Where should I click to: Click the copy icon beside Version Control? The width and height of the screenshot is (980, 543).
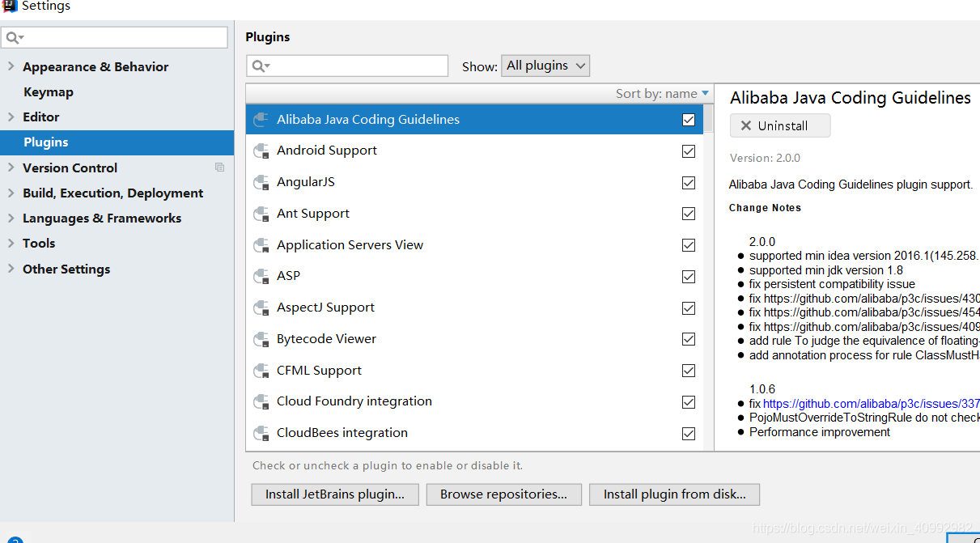point(219,168)
